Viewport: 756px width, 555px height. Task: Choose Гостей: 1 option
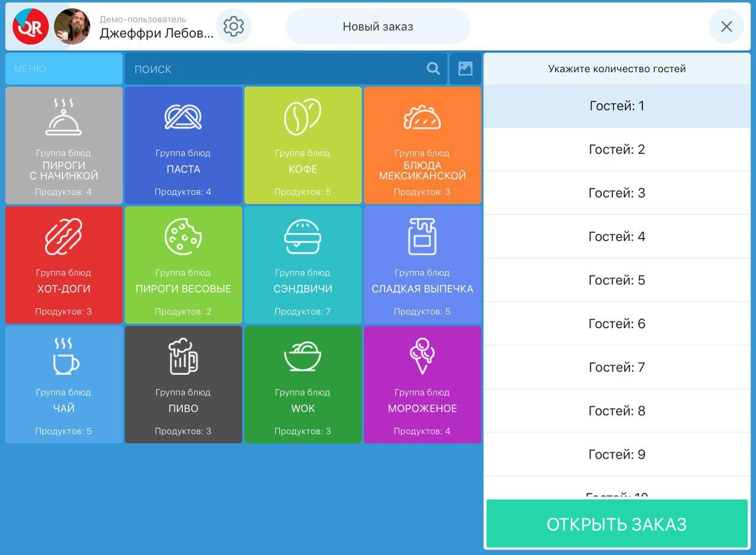click(617, 106)
